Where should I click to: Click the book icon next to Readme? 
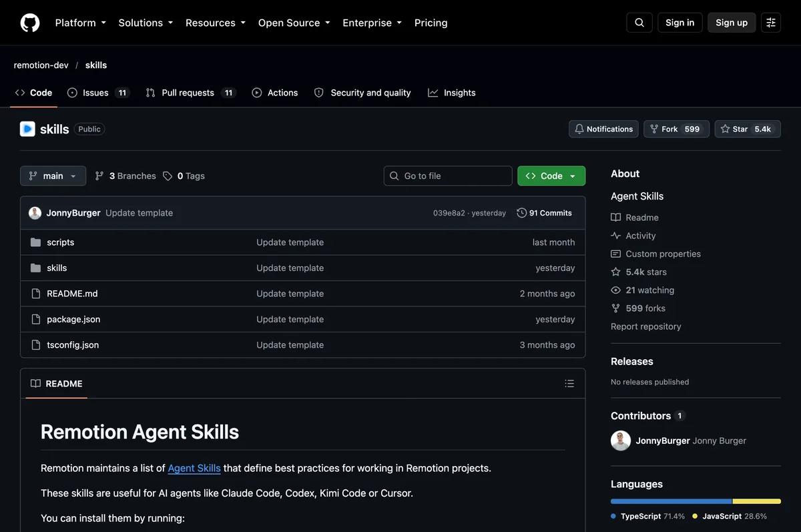[x=615, y=218]
